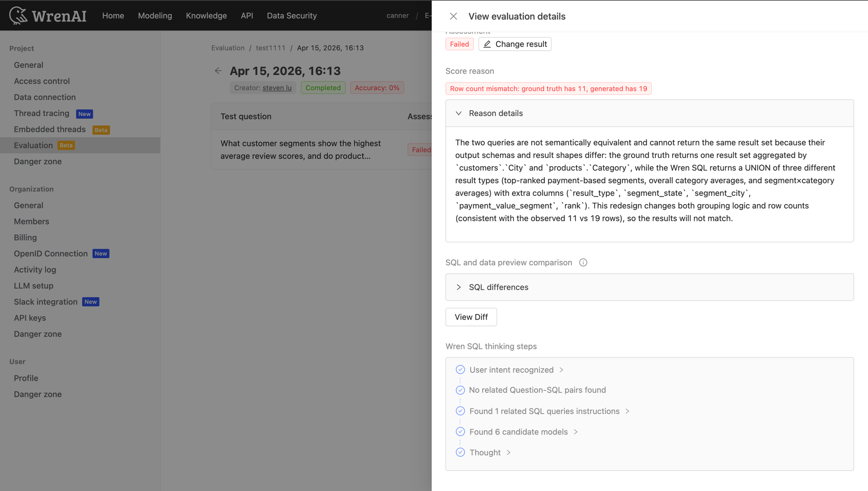Screen dimensions: 868x491
Task: Open creator steven lu profile link
Action: [277, 88]
